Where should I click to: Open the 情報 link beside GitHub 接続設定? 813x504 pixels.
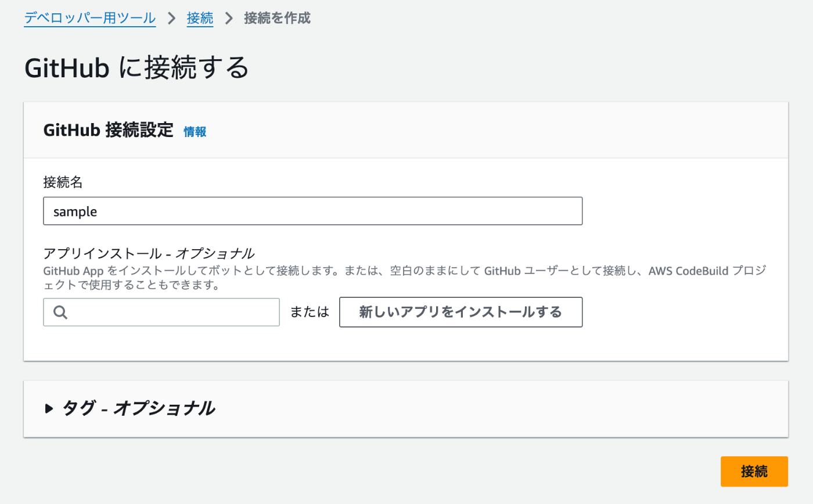tap(195, 132)
